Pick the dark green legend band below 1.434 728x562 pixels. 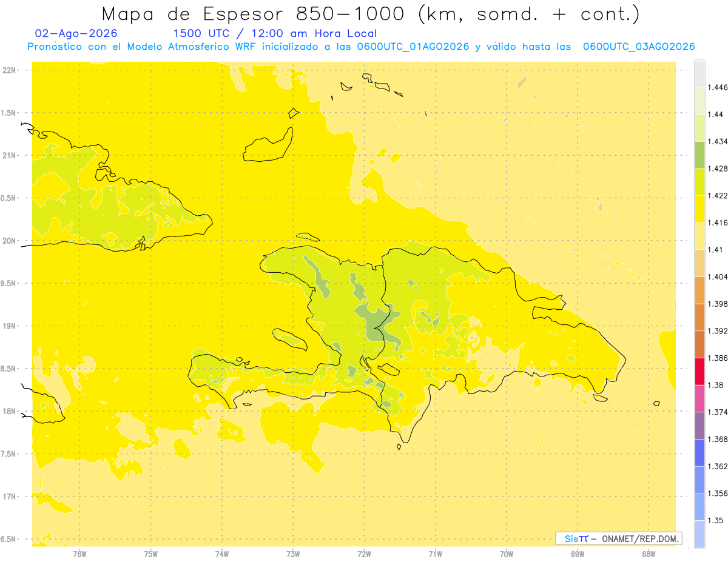(x=699, y=155)
